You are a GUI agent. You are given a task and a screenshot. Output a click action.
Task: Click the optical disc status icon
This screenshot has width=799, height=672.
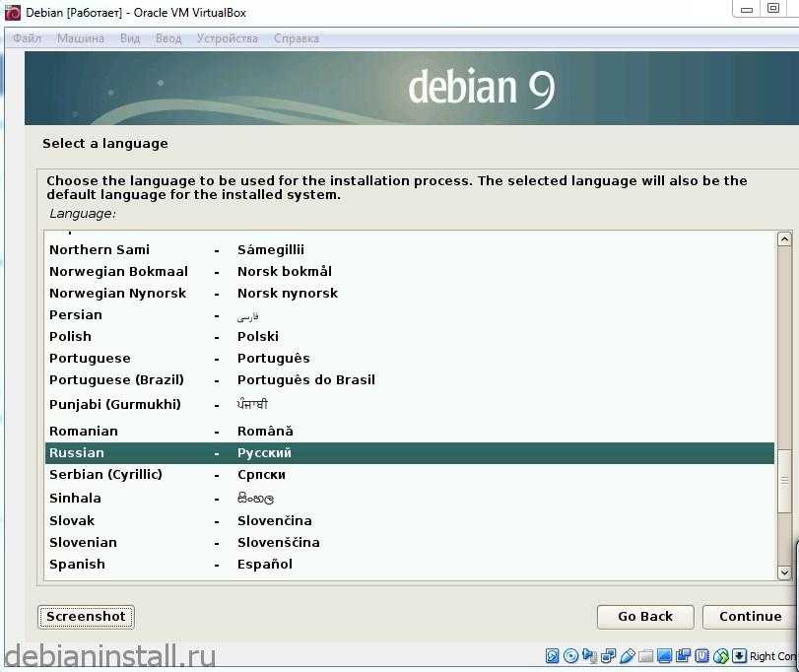point(571,656)
